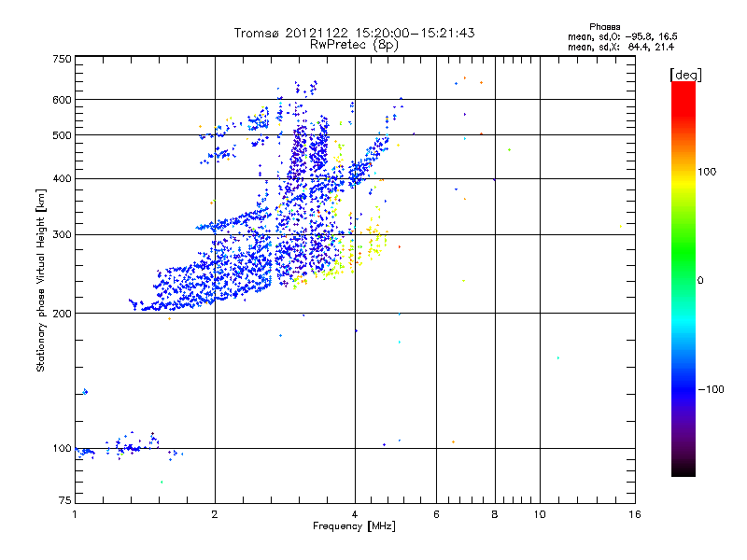Screen dimensions: 747x560
Task: Click the y-axis tick label '500'
Action: point(62,135)
